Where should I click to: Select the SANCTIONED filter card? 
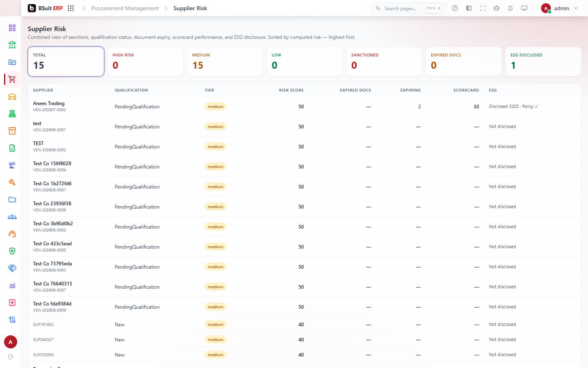(x=384, y=61)
